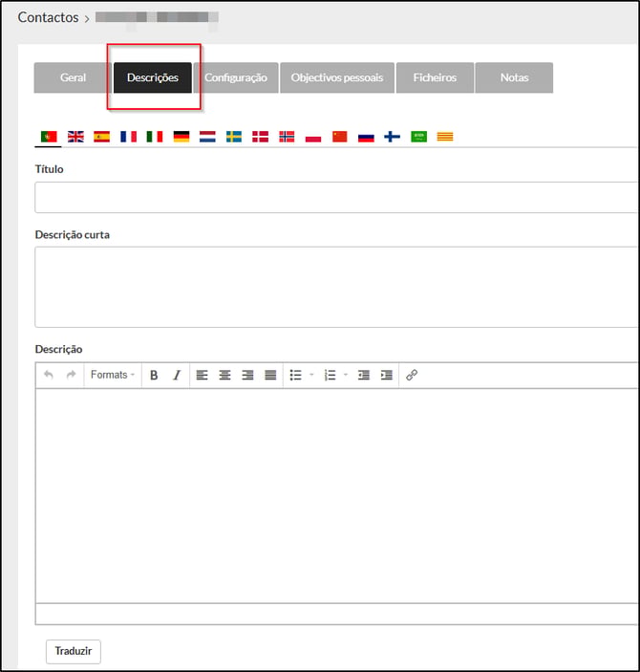Click into the Título input field
The image size is (640, 672).
(x=334, y=197)
